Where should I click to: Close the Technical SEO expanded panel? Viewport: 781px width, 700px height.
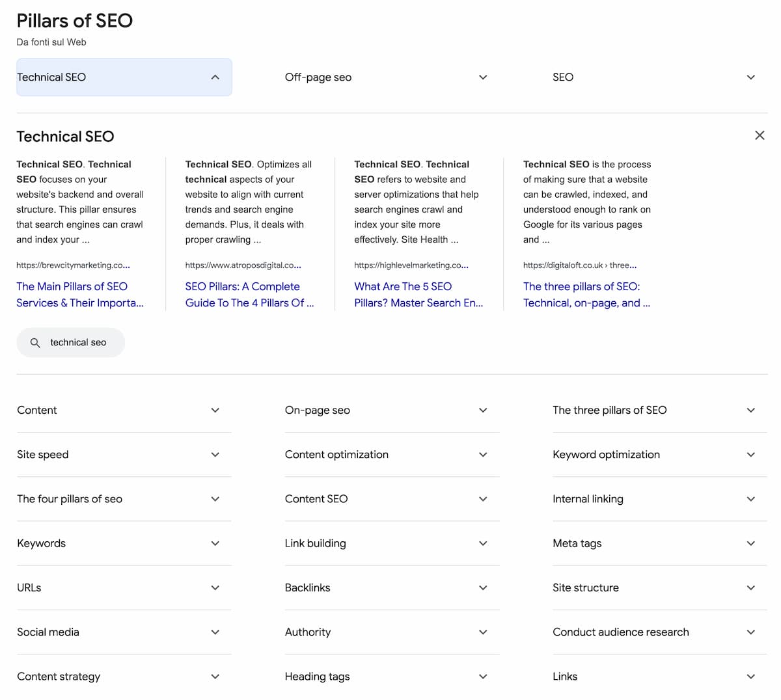[x=759, y=135]
